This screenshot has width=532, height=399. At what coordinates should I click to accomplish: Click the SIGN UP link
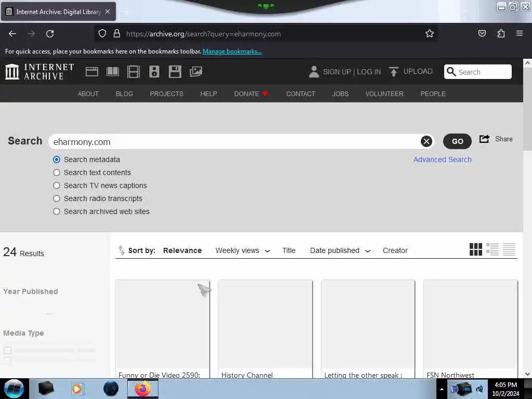[337, 72]
